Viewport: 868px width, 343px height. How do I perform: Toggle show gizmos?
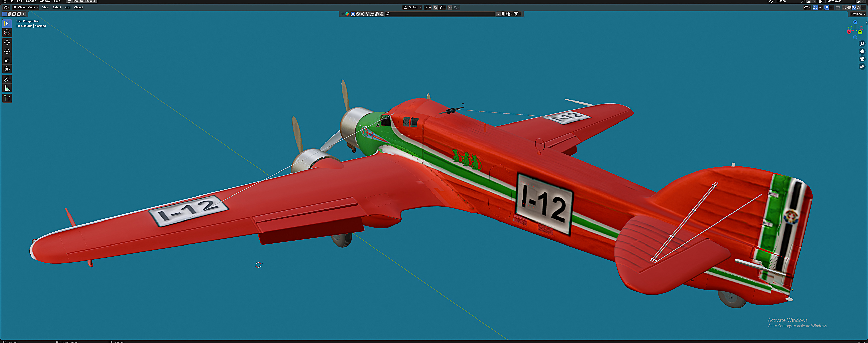tap(816, 7)
